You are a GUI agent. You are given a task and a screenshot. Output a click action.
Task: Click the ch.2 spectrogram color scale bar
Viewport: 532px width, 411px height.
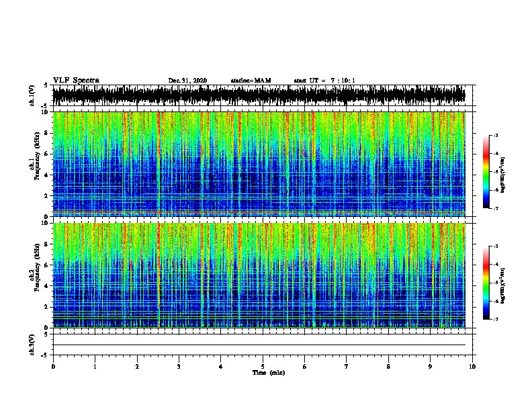[486, 283]
